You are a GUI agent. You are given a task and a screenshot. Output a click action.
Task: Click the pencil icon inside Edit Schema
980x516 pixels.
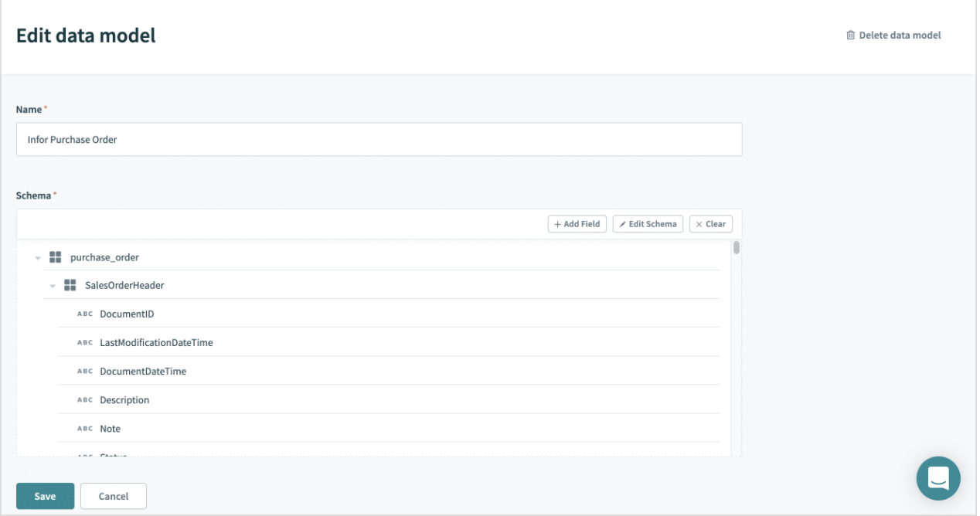pyautogui.click(x=622, y=223)
